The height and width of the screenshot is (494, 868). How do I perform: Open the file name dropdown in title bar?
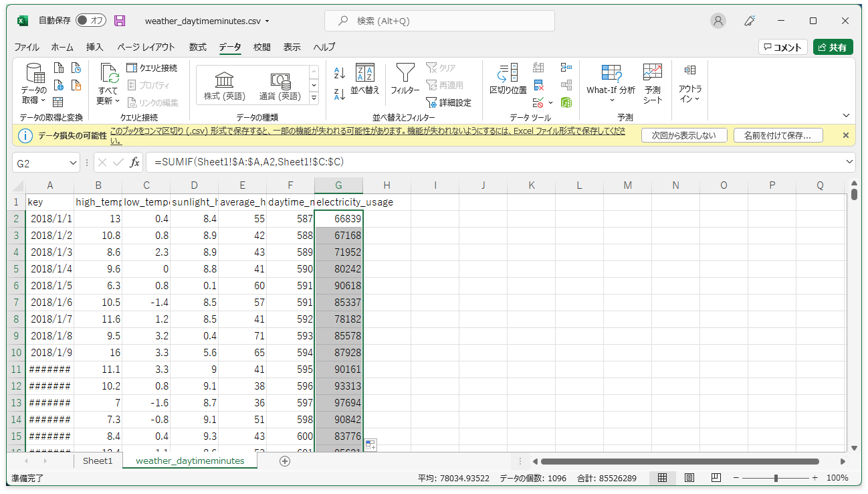tap(267, 21)
